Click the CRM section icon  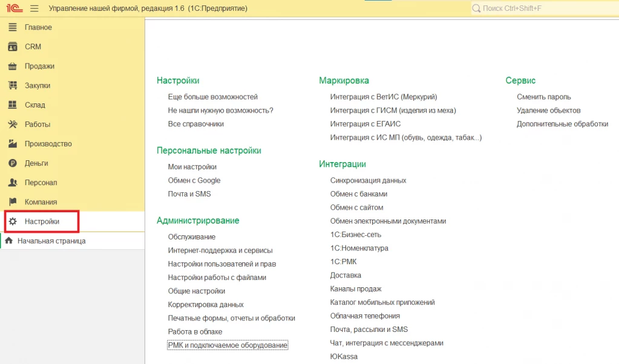[13, 47]
